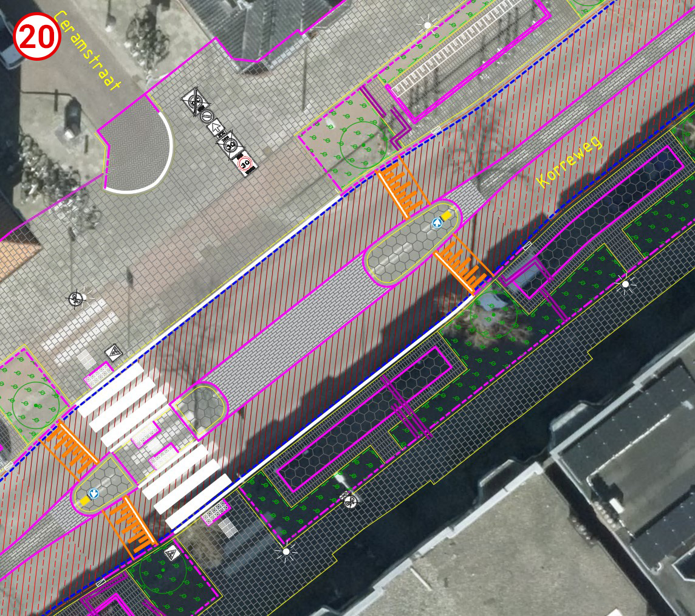Click the pedestrian warning sign north of zebra crossing

pyautogui.click(x=112, y=352)
